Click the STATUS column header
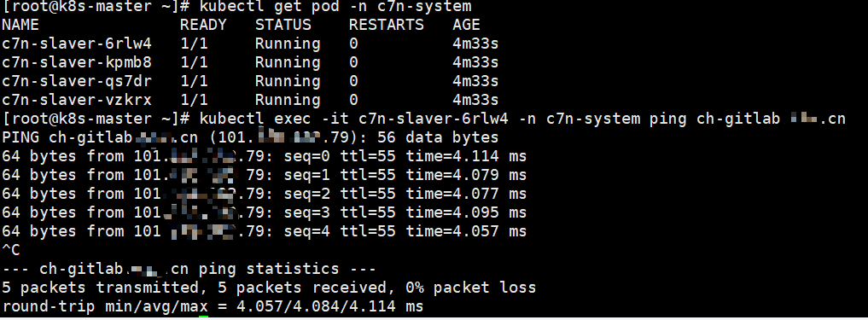 pos(283,25)
